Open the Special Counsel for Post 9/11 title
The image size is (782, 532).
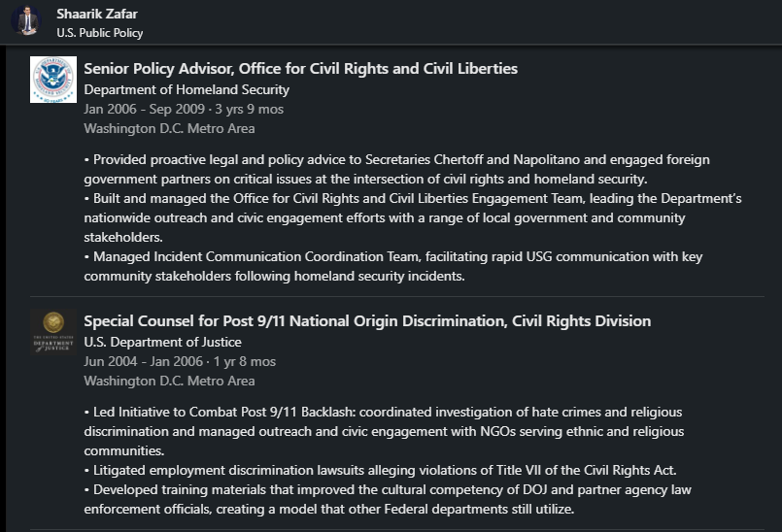coord(367,321)
